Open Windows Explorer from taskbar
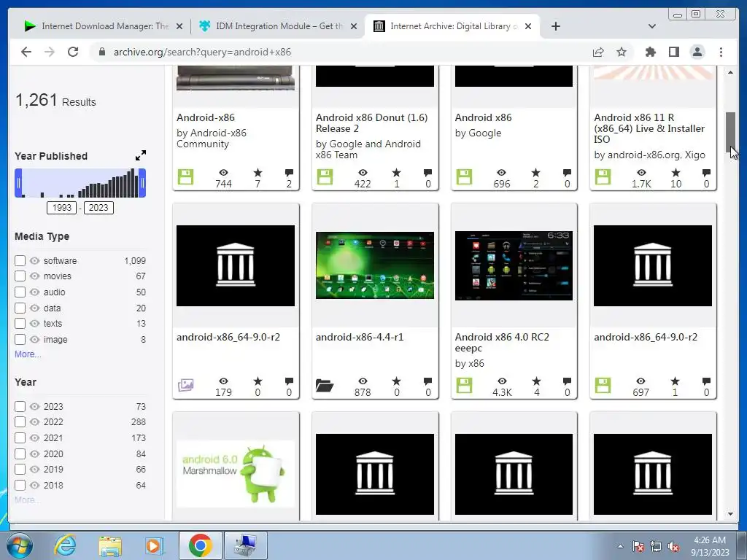The width and height of the screenshot is (747, 560). coord(110,545)
